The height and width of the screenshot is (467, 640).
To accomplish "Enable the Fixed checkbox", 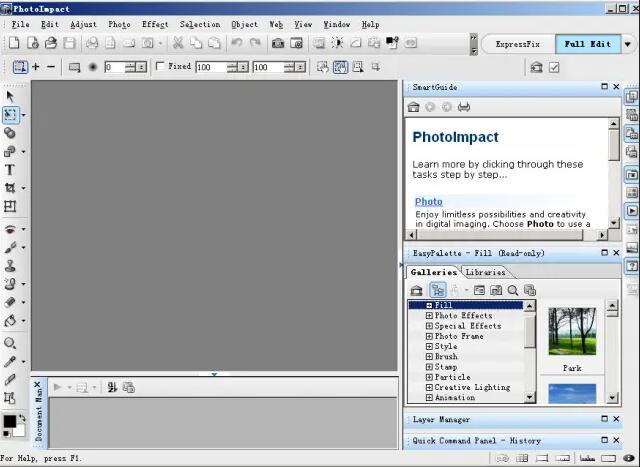I will click(162, 67).
